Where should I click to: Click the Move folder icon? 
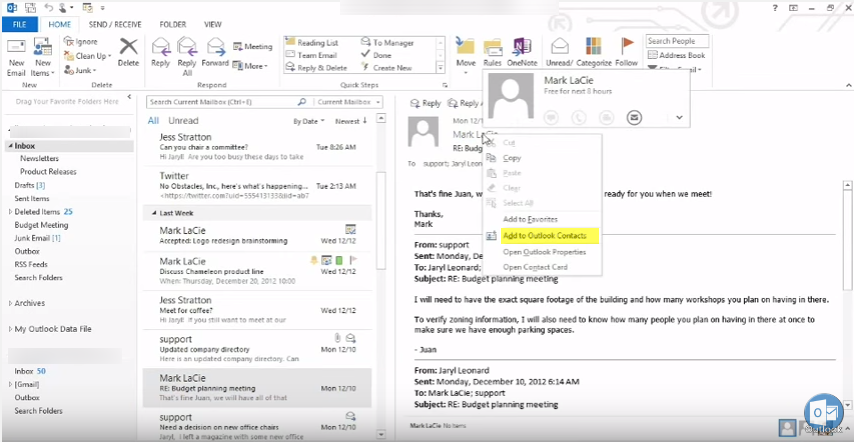click(x=466, y=47)
